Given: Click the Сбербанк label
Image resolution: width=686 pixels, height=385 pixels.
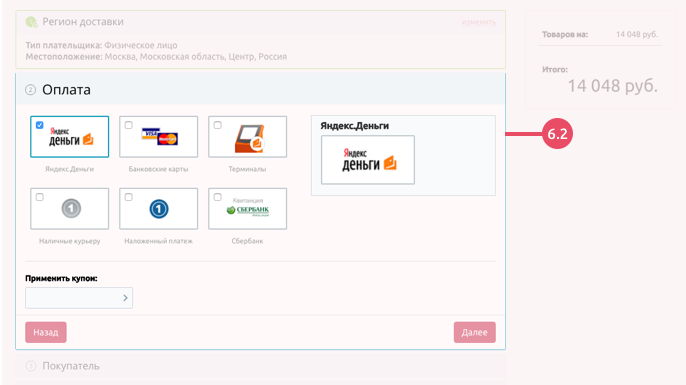Looking at the screenshot, I should 247,241.
